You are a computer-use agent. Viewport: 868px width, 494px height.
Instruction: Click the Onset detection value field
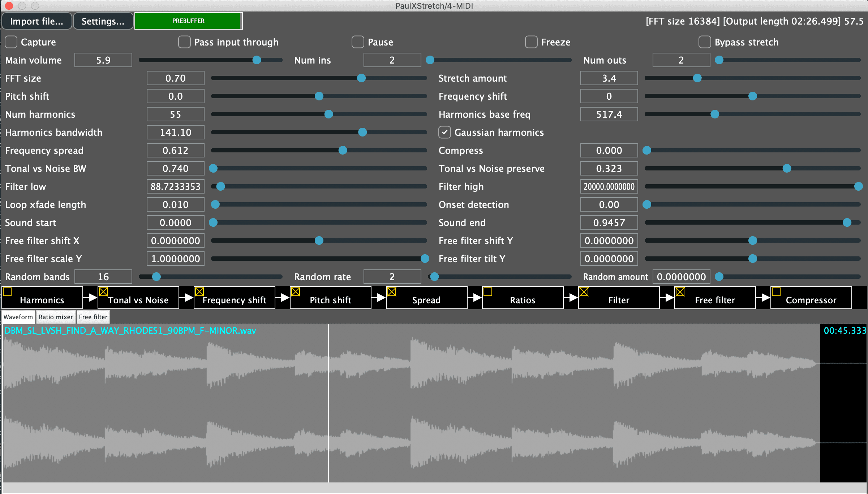click(609, 204)
